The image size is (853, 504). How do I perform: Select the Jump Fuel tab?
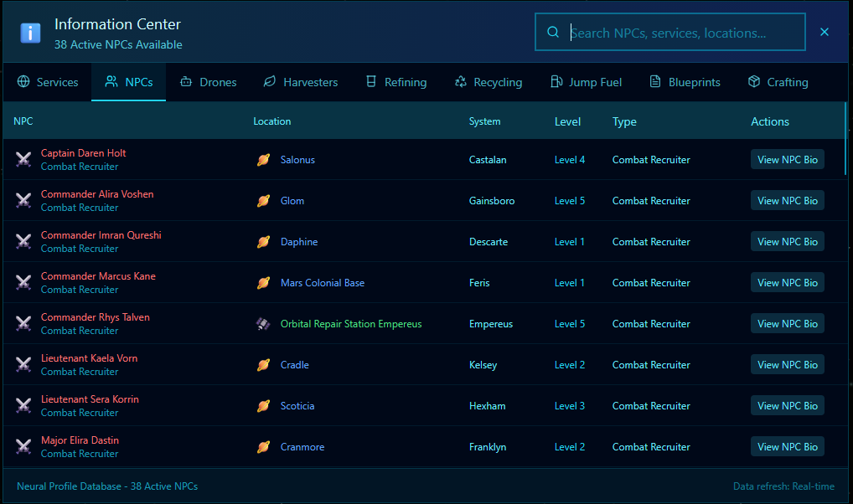586,82
